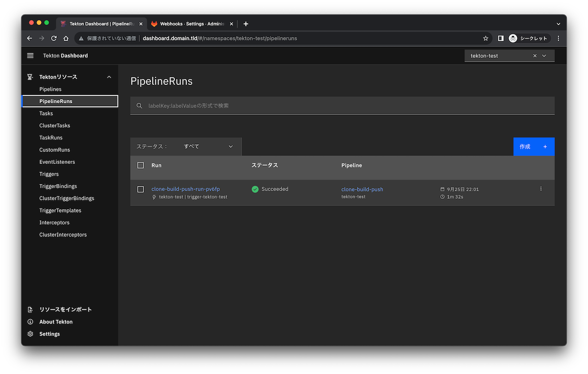
Task: Click the 1m 32s duration text
Action: 455,196
